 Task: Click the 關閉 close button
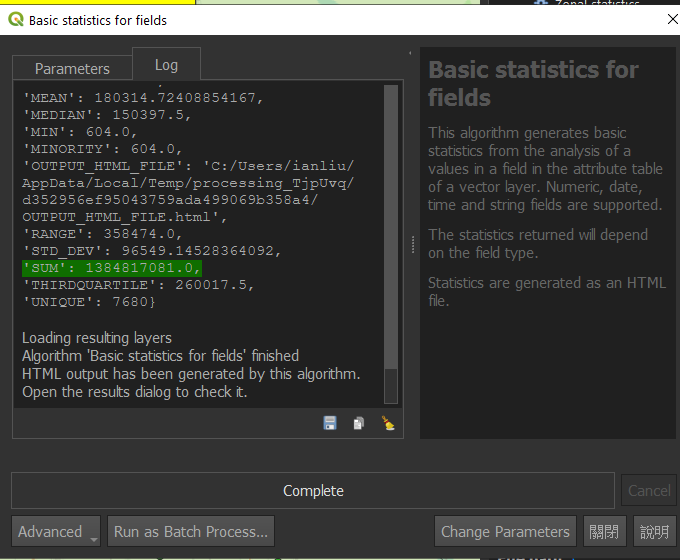coord(604,531)
